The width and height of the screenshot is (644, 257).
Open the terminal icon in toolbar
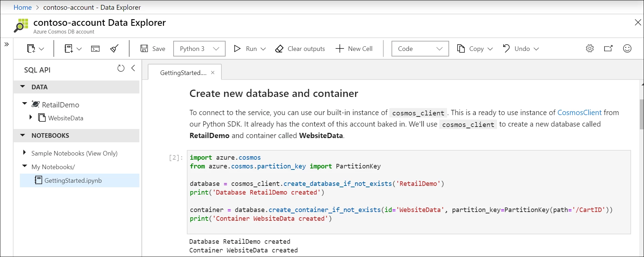tap(95, 49)
